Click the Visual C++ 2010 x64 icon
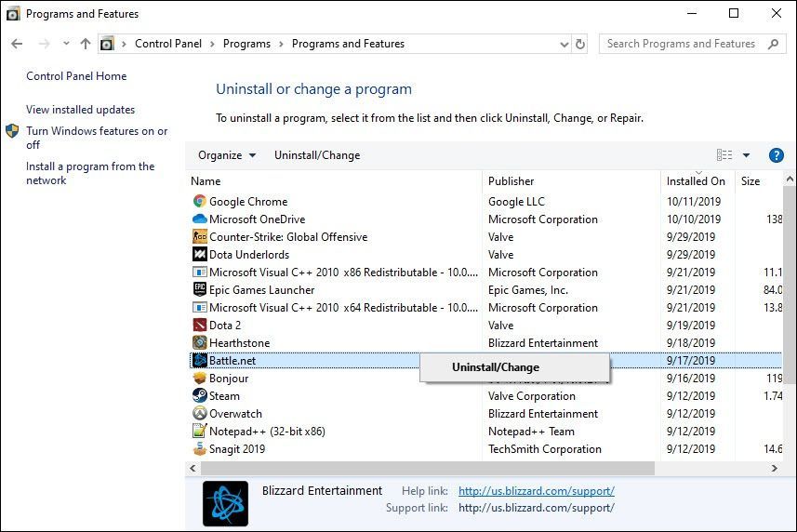The height and width of the screenshot is (532, 797). 200,308
